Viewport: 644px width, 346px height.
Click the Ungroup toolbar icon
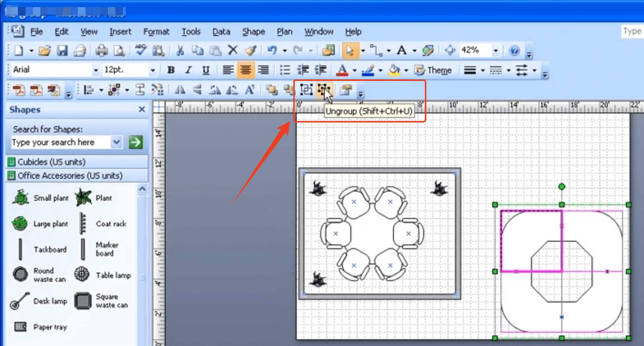(x=324, y=90)
